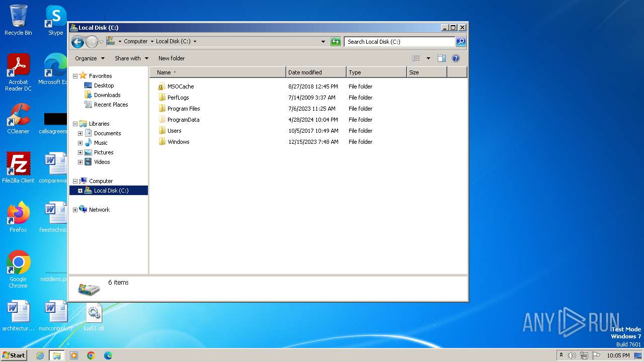Click the Start button
This screenshot has width=644, height=362.
tap(14, 355)
